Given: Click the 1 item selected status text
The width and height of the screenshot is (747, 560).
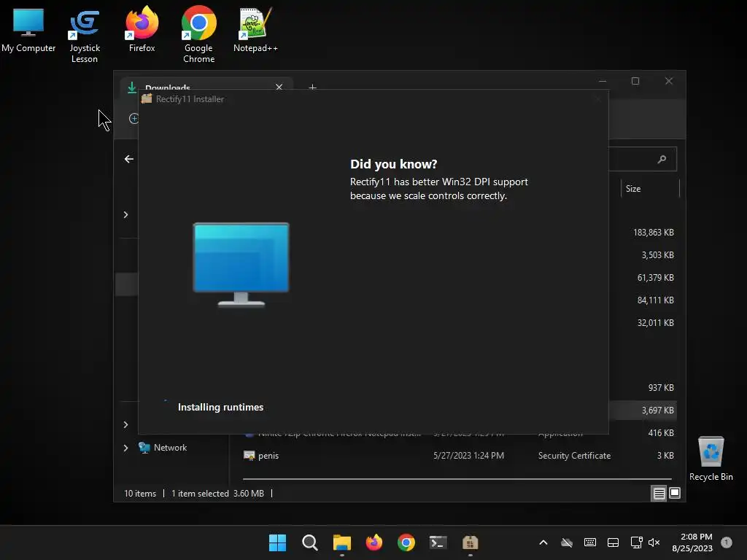Looking at the screenshot, I should click(x=200, y=494).
